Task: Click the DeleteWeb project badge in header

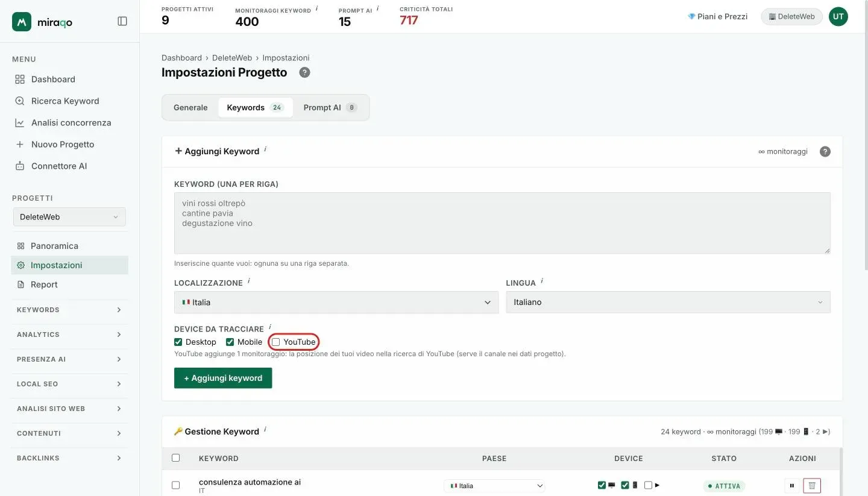Action: 791,16
